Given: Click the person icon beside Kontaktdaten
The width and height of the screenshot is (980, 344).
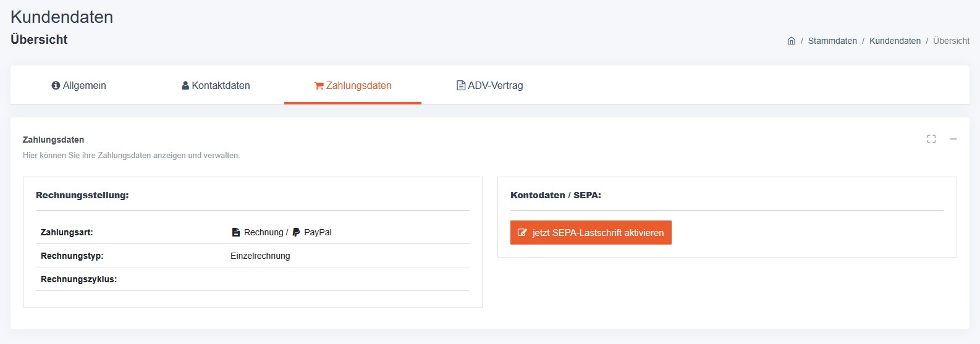Looking at the screenshot, I should pos(185,86).
